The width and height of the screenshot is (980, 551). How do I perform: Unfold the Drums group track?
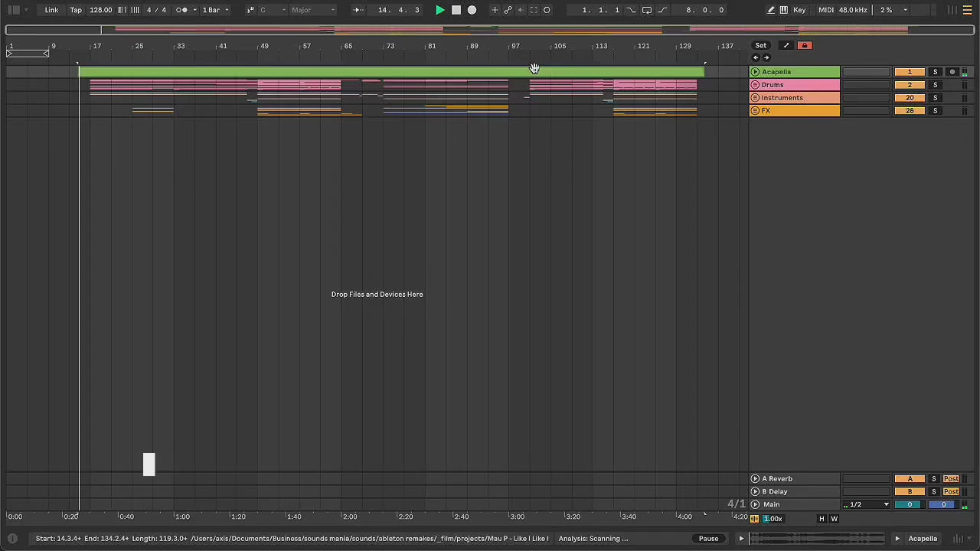pyautogui.click(x=755, y=85)
